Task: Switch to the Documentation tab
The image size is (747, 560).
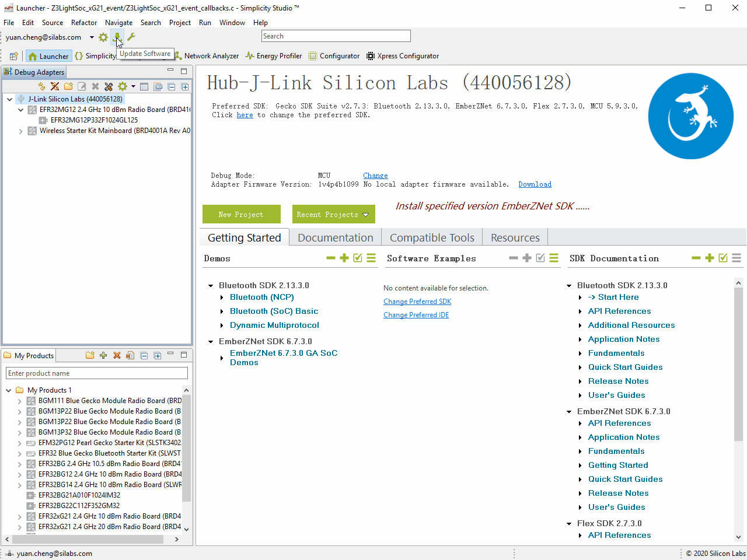Action: pyautogui.click(x=335, y=237)
